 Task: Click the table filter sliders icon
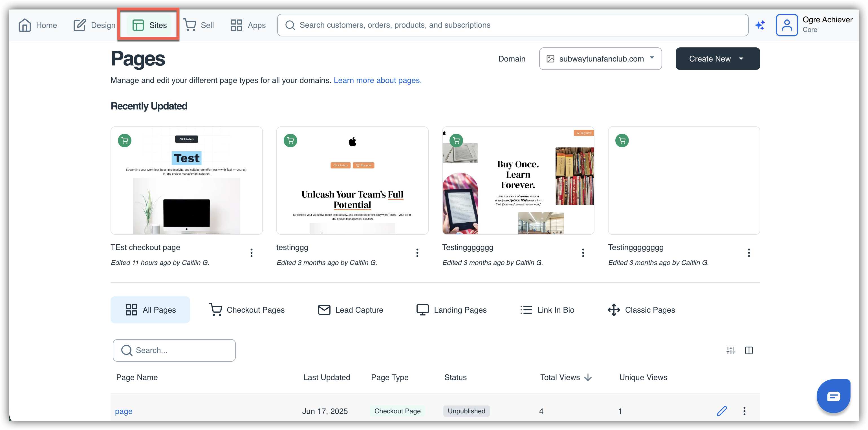(730, 350)
